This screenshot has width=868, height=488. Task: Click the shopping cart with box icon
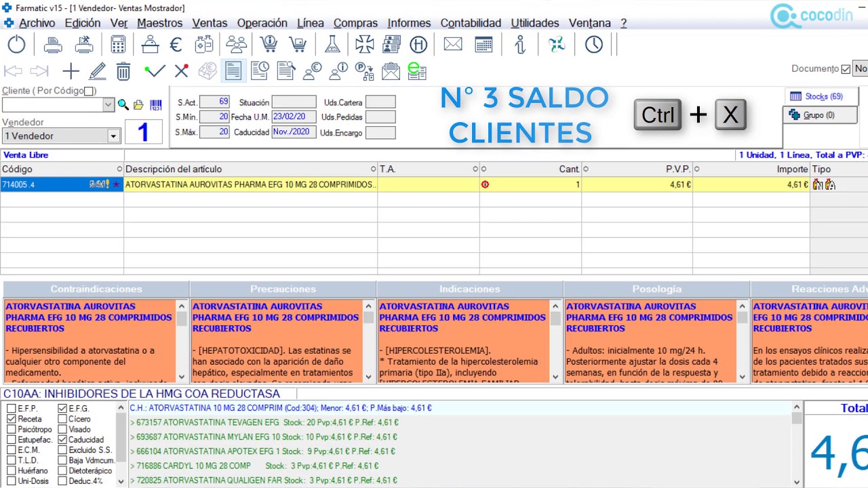click(297, 45)
